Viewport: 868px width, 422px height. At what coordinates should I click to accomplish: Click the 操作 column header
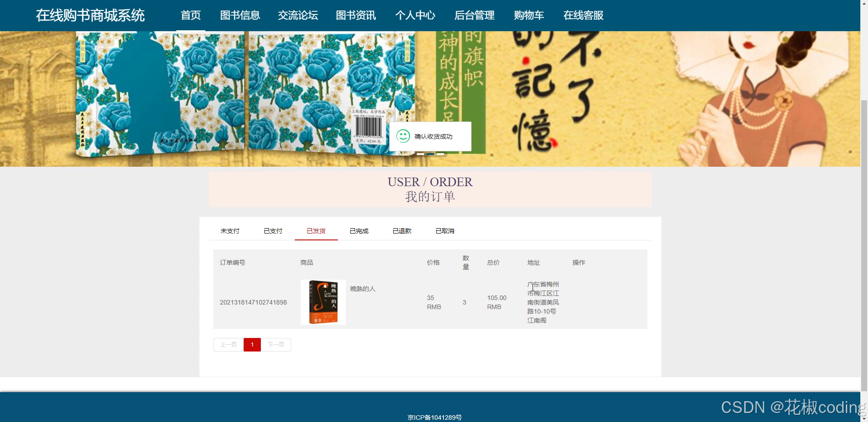coord(579,263)
